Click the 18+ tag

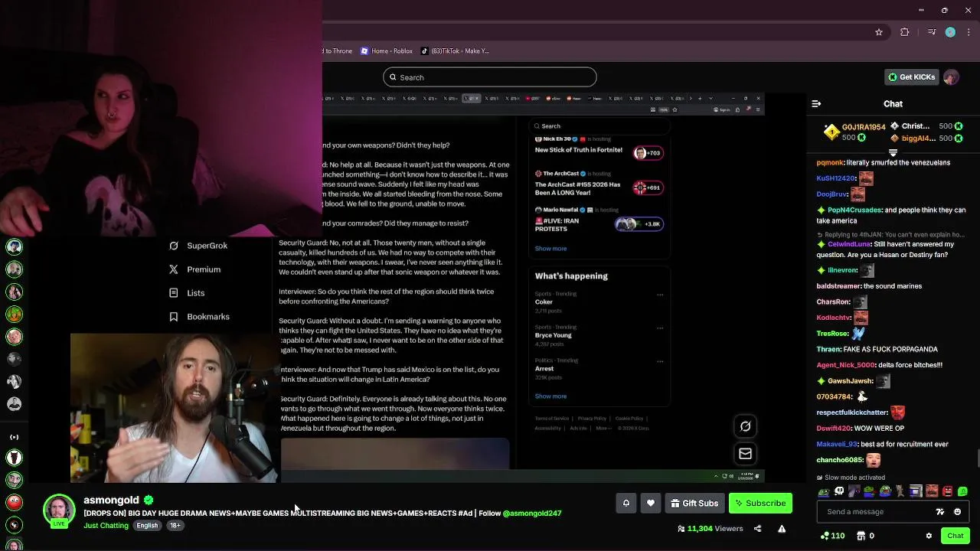175,526
